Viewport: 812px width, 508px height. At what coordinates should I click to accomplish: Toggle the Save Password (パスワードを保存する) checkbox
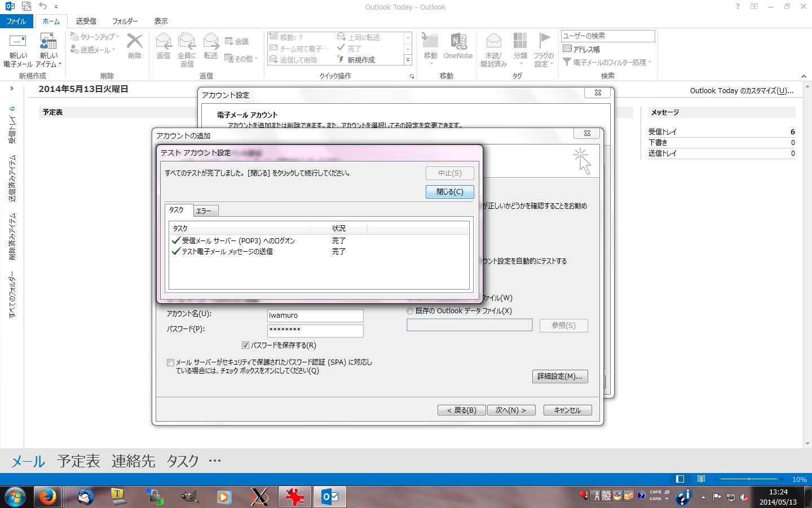click(x=245, y=345)
